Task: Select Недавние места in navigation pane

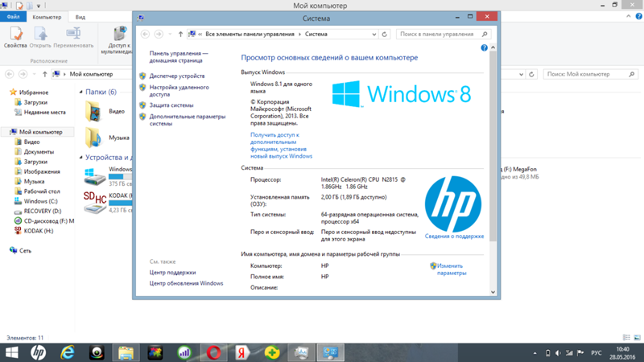Action: tap(44, 112)
